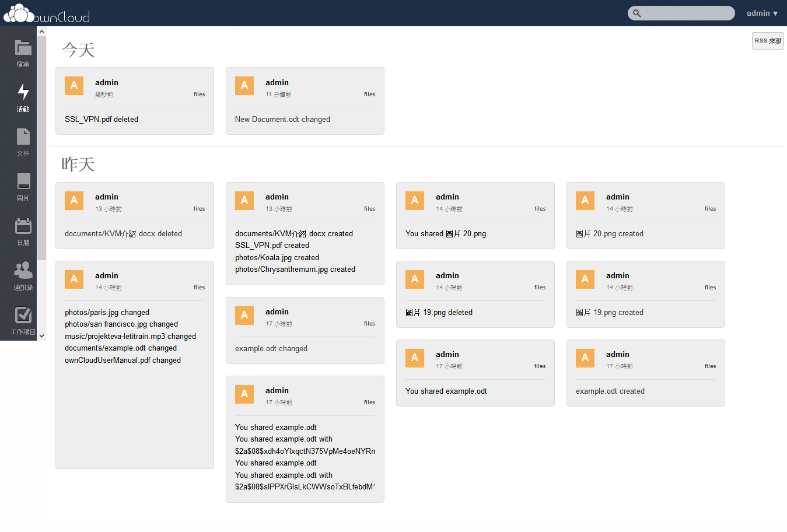Viewport: 787px width, 532px height.
Task: Click the sidebar scrollbar thumb
Action: 41,148
